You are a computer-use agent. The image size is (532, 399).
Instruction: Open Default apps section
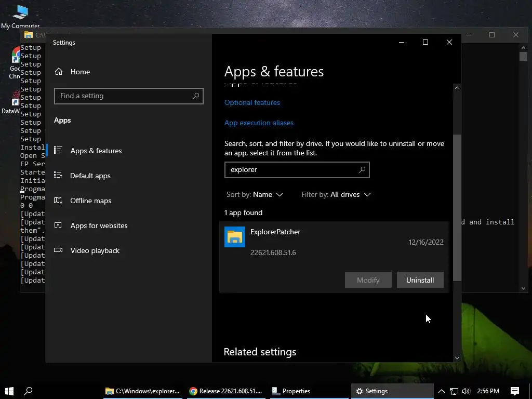point(90,176)
